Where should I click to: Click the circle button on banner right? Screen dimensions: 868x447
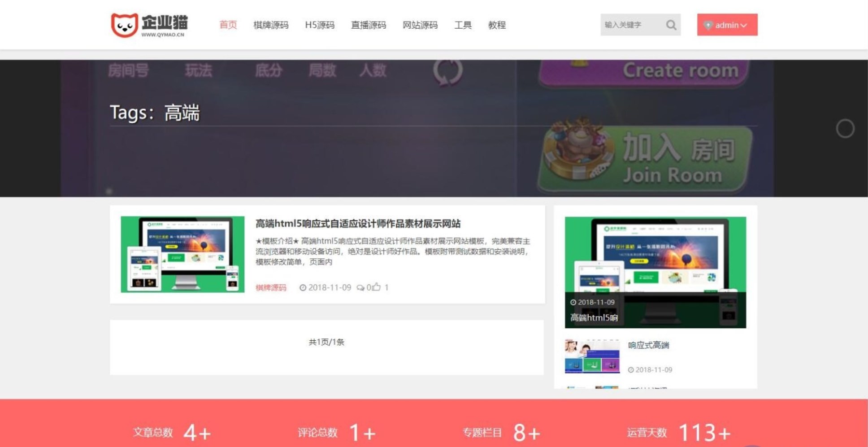845,129
